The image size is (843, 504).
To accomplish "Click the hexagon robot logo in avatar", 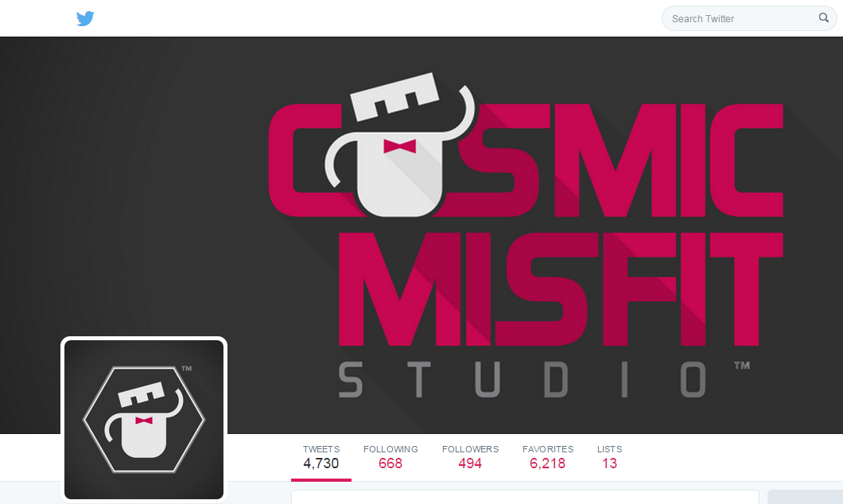I will point(143,420).
